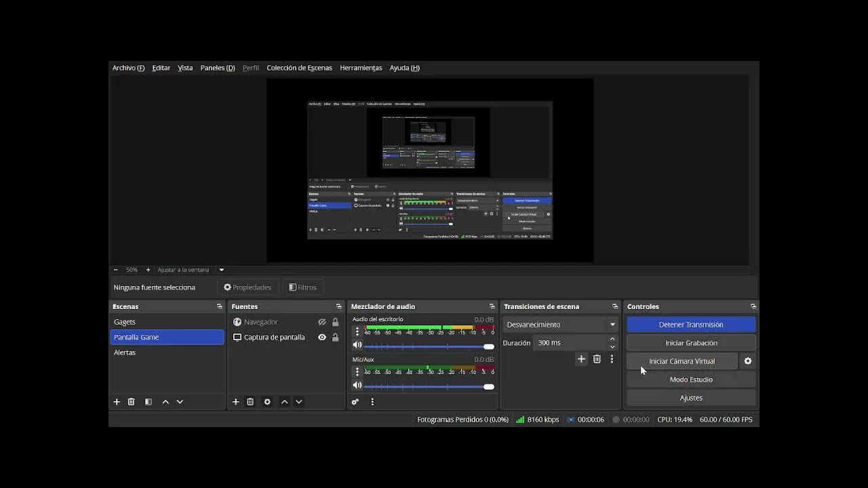
Task: Toggle lock on Navegador source
Action: coord(335,322)
